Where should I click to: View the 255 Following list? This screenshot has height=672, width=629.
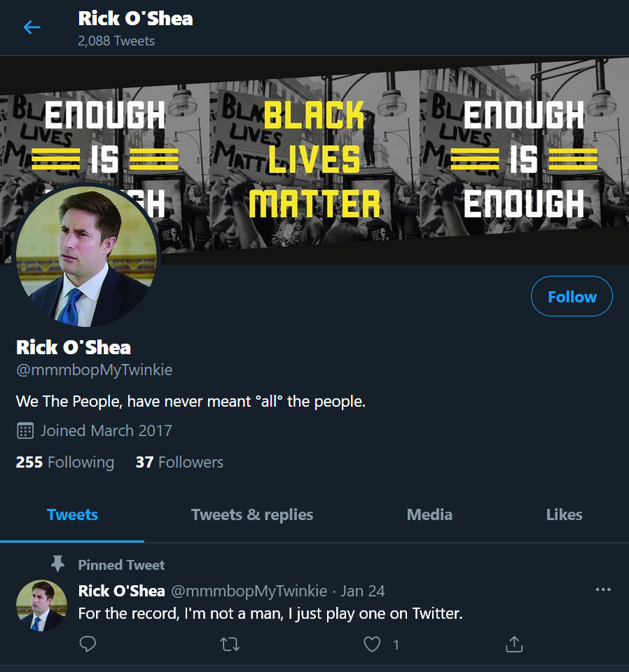click(65, 462)
